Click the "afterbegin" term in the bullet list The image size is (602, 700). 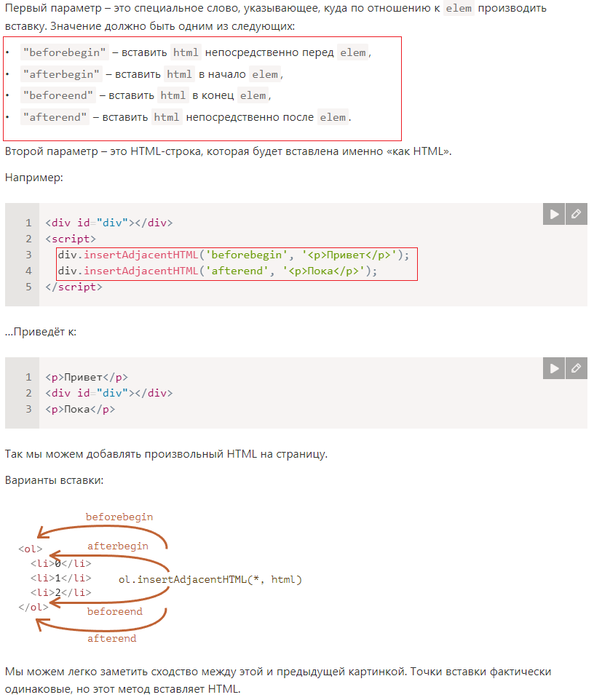(61, 74)
